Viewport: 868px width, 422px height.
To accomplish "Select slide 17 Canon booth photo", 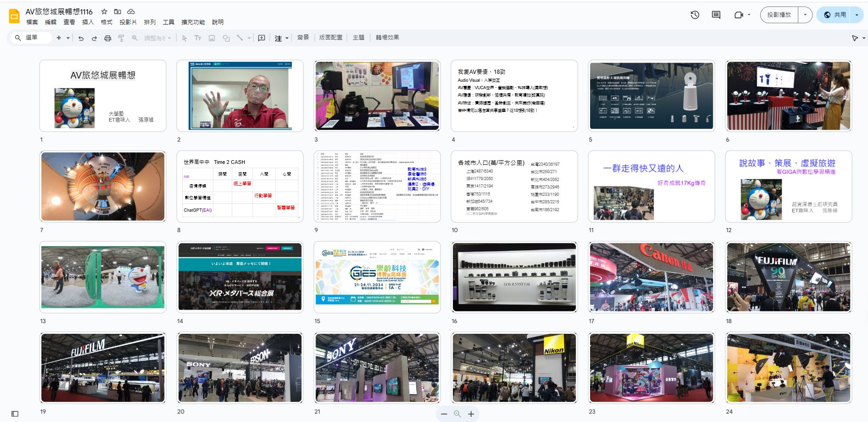I will (x=651, y=277).
